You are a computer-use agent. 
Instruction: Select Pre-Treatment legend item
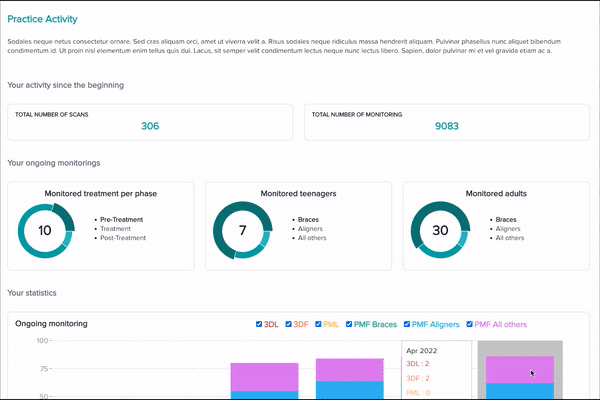(x=121, y=220)
